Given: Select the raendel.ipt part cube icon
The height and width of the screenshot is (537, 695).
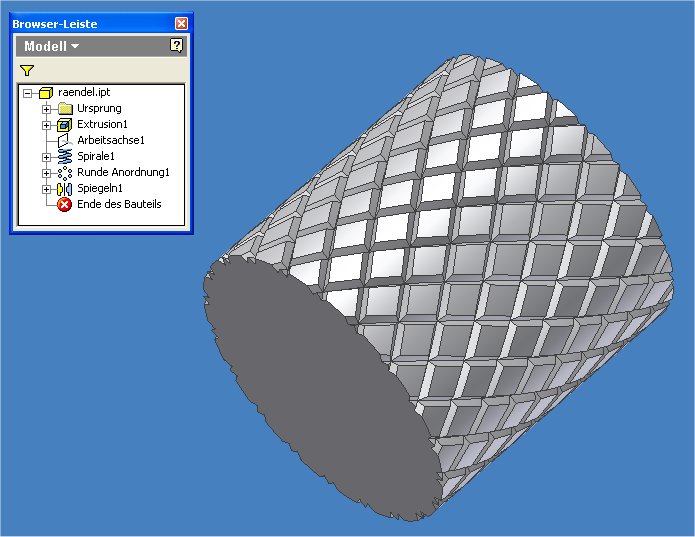Looking at the screenshot, I should click(x=46, y=93).
